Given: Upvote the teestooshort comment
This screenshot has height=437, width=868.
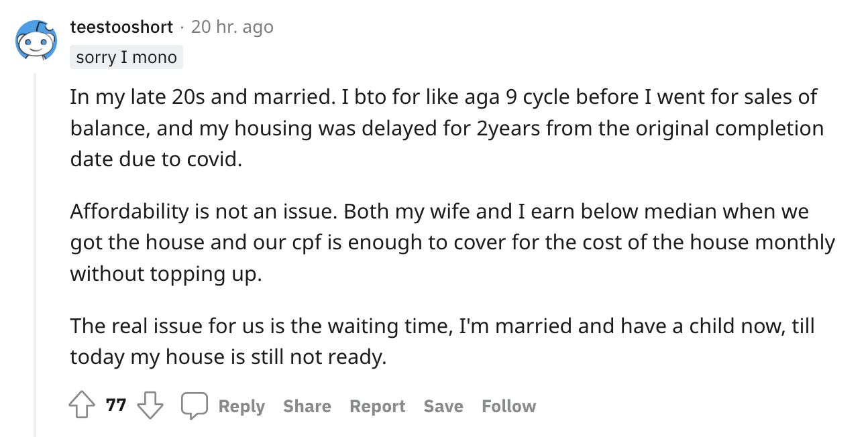Looking at the screenshot, I should point(83,406).
